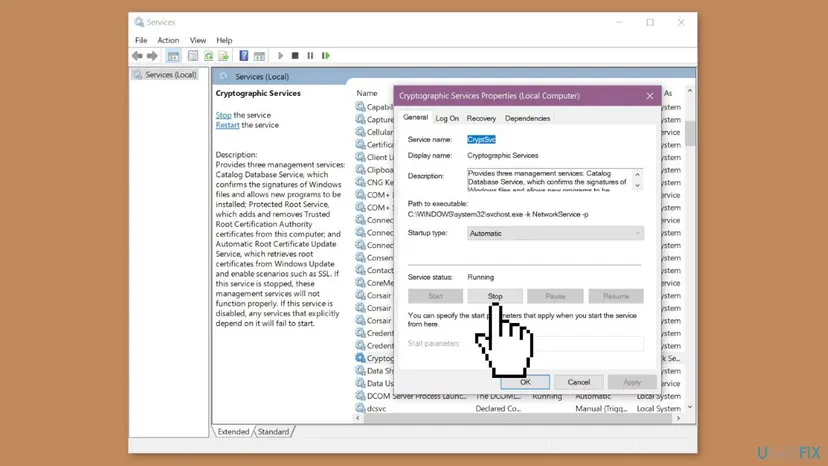Click the Stop the service link
The height and width of the screenshot is (466, 828).
coord(223,115)
